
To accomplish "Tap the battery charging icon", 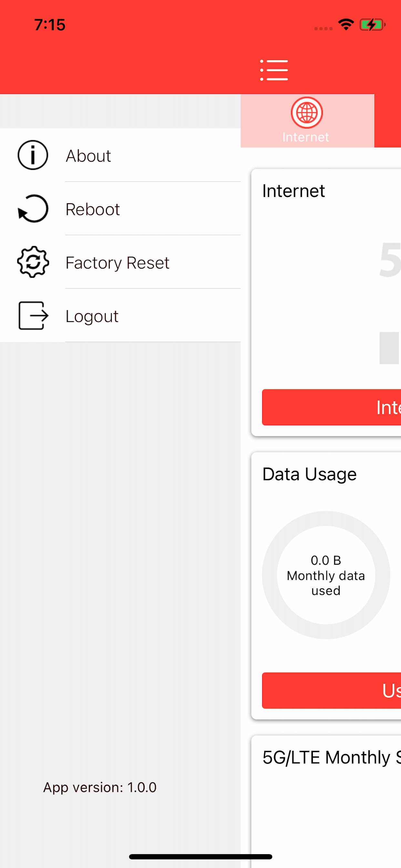I will (x=372, y=25).
